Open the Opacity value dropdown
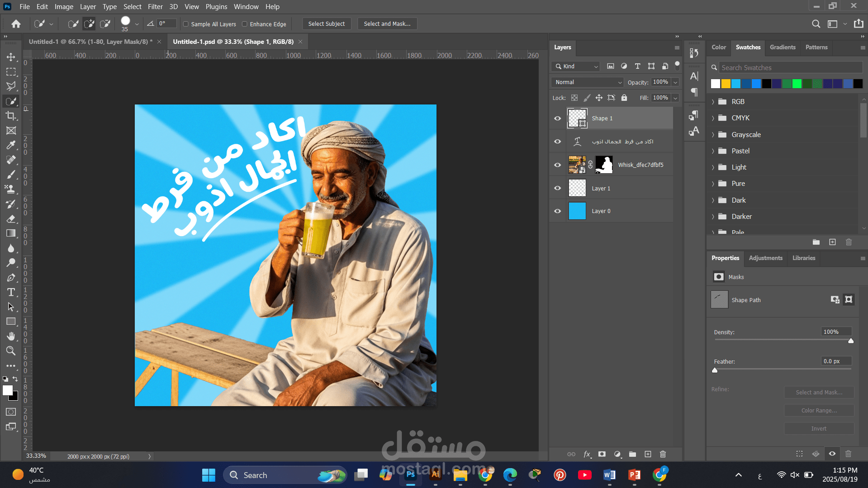868x488 pixels. (x=675, y=82)
